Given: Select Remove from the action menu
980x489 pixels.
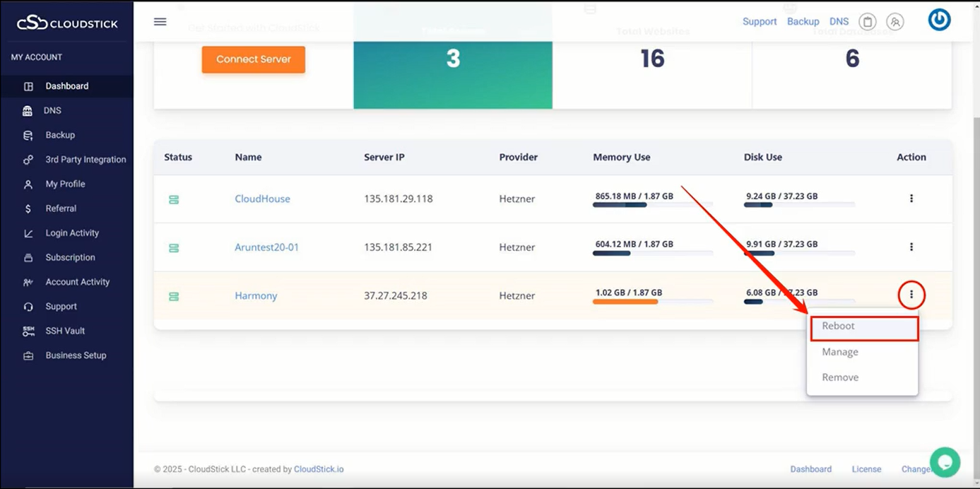Looking at the screenshot, I should click(840, 377).
